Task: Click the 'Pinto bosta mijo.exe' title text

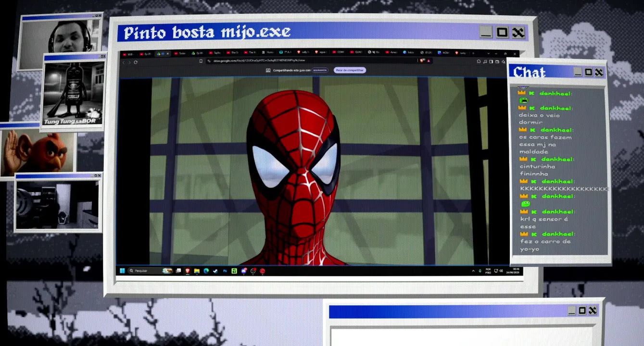Action: point(207,33)
